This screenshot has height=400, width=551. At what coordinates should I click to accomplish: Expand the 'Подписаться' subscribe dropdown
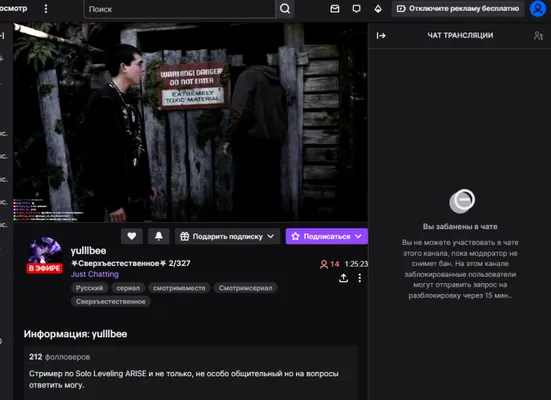(x=327, y=236)
